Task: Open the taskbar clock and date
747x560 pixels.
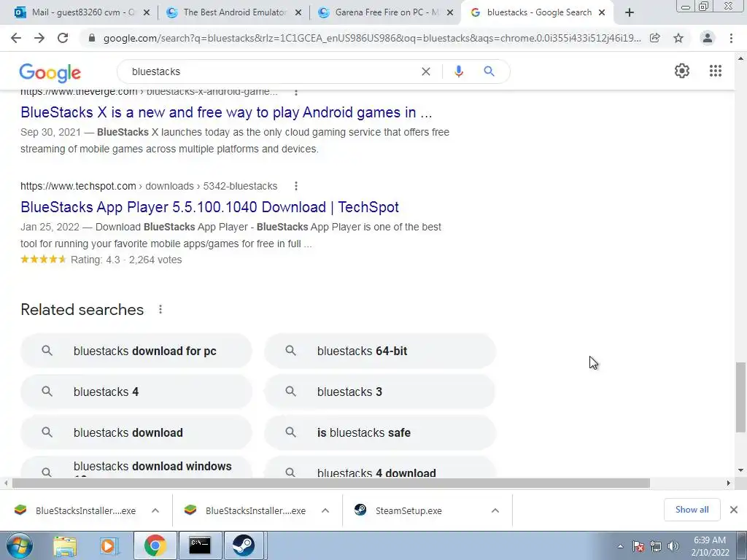Action: pyautogui.click(x=710, y=546)
